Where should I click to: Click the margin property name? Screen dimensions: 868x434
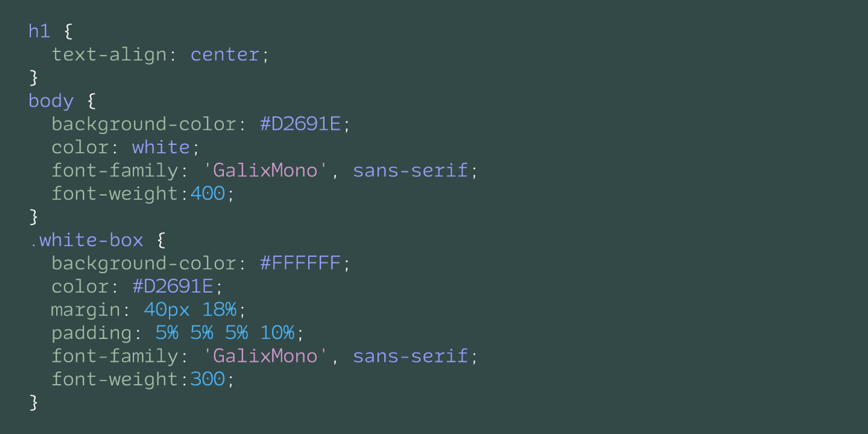[x=86, y=310]
